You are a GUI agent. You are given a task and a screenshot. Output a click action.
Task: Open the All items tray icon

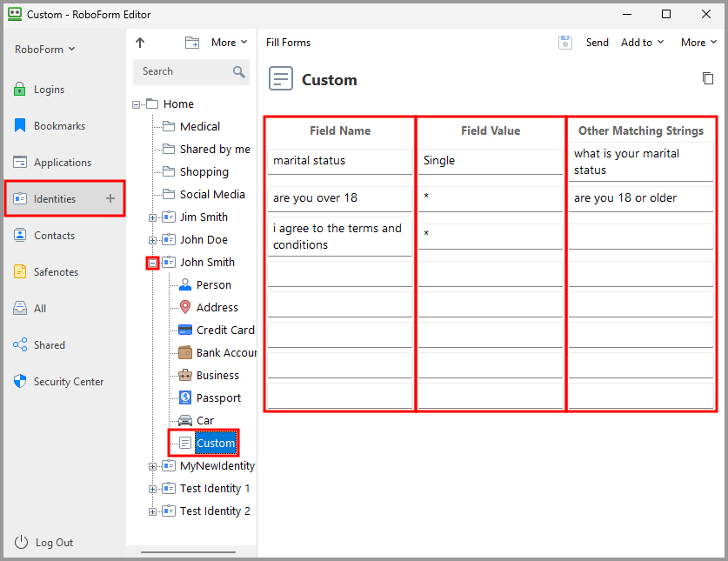click(19, 309)
